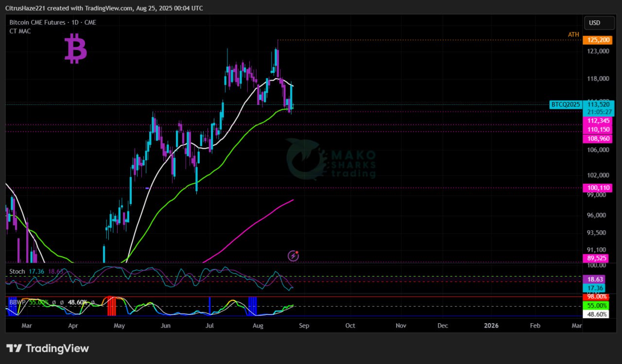
Task: Select the Stoch indicator legend label
Action: click(17, 271)
